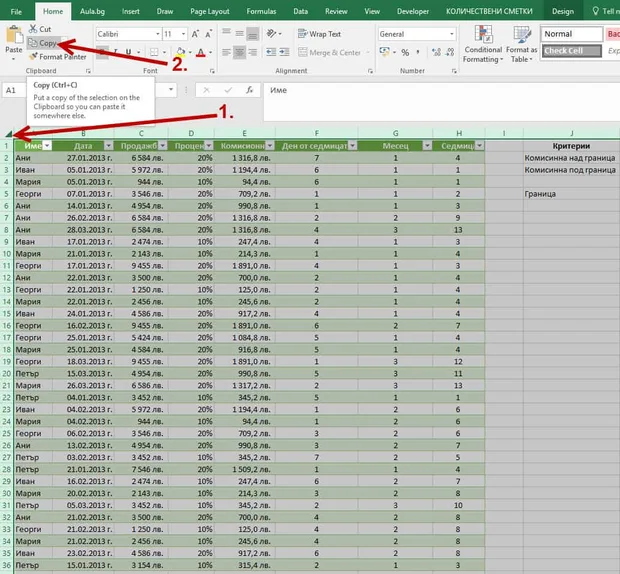
Task: Apply yellow Fill Color bucket
Action: point(181,52)
